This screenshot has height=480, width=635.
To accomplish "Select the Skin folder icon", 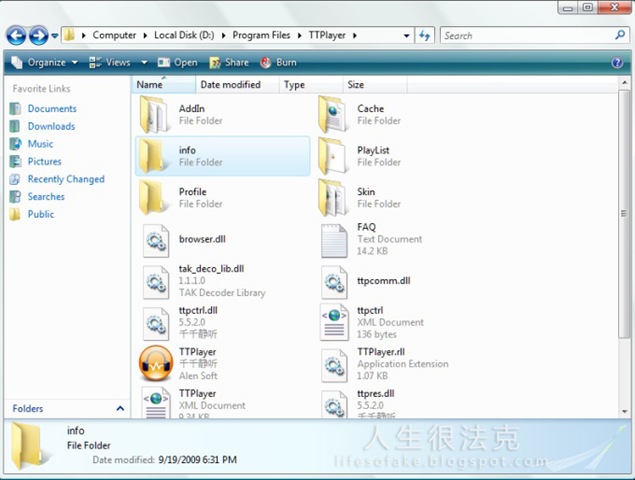I will click(x=333, y=198).
